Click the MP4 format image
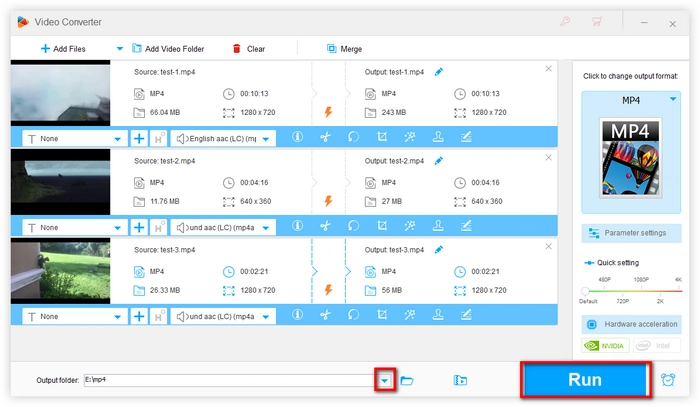 (x=631, y=158)
